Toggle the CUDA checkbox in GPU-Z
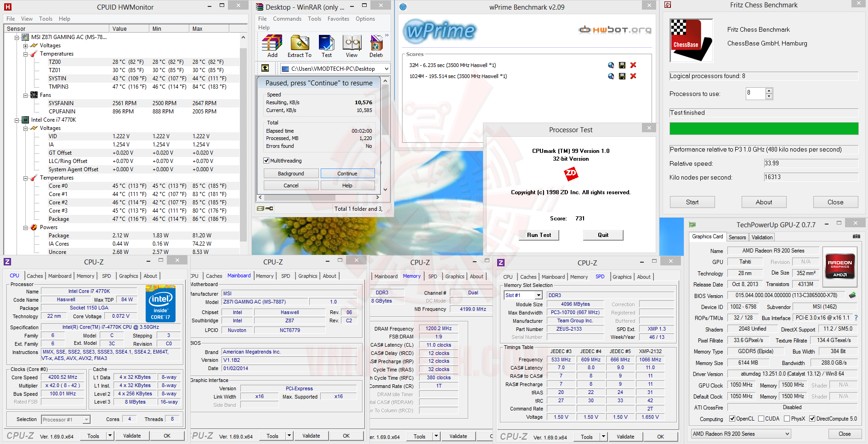The width and height of the screenshot is (868, 444). pos(761,419)
